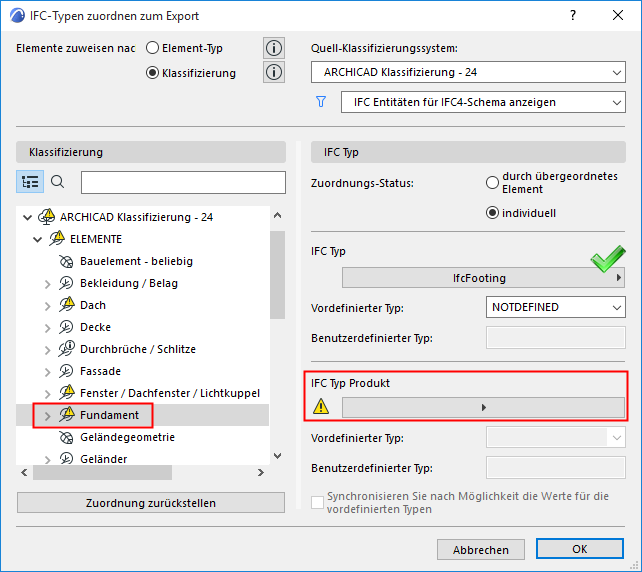The width and height of the screenshot is (642, 572).
Task: Select Dach in the classification tree
Action: (x=93, y=305)
